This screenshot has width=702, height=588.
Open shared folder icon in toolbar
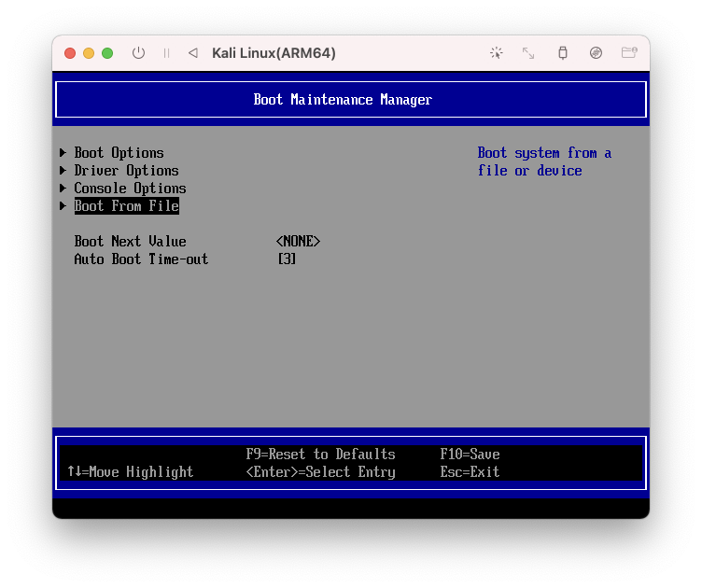(629, 53)
